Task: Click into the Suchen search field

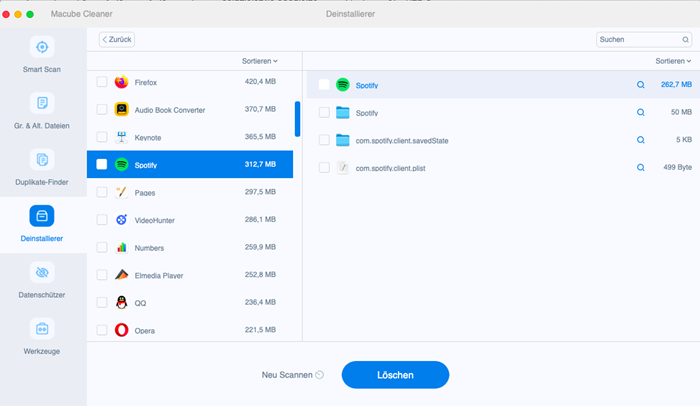Action: (x=644, y=40)
